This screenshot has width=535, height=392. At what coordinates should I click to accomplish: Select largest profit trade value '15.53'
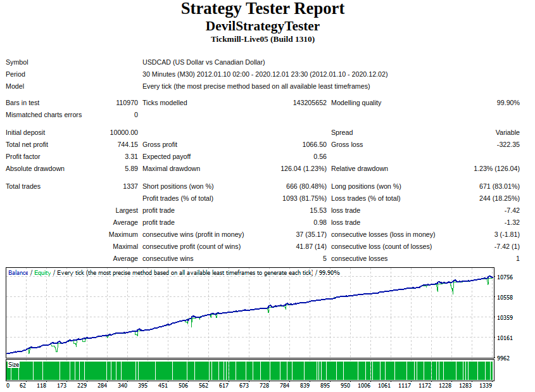click(318, 210)
